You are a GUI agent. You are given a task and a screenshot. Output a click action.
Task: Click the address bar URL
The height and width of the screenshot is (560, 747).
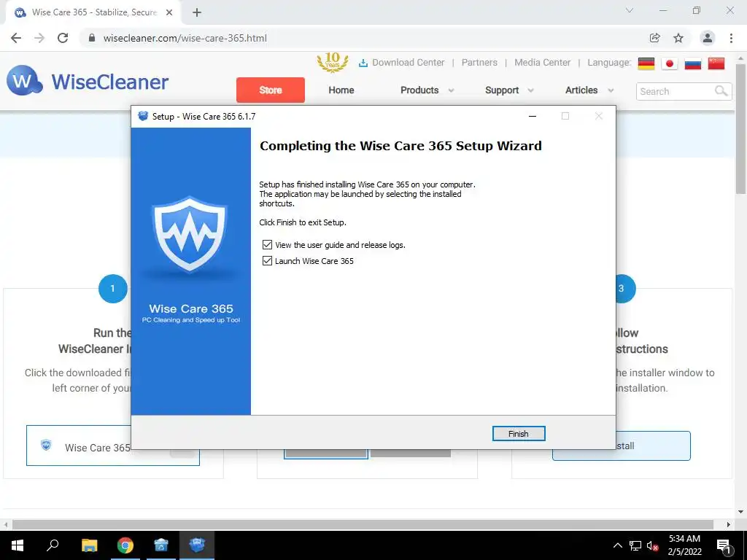(185, 38)
